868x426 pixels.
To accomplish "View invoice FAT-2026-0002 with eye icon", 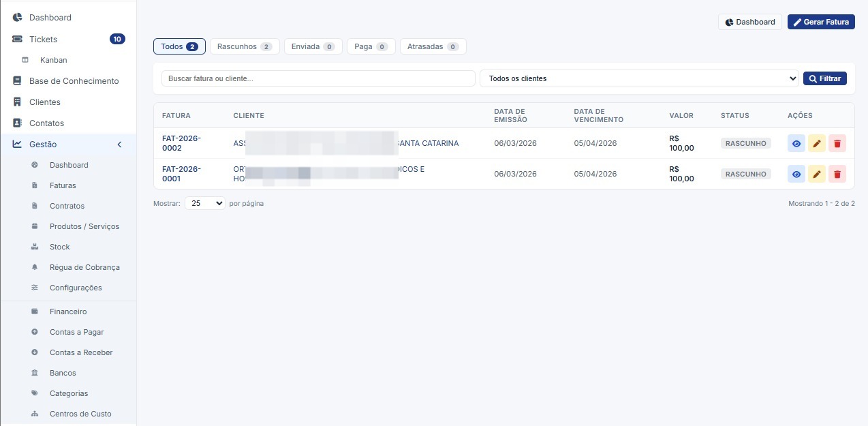I will 796,143.
